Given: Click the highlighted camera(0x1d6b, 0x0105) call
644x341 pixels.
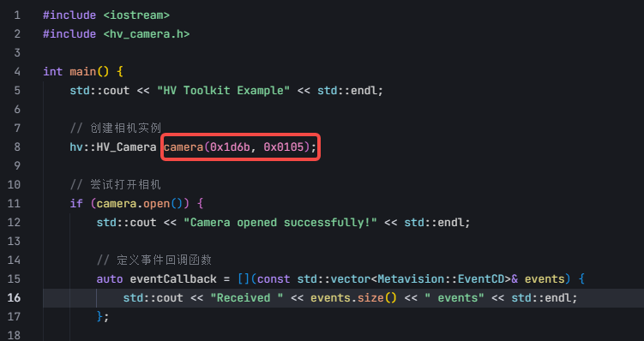Looking at the screenshot, I should pyautogui.click(x=240, y=147).
